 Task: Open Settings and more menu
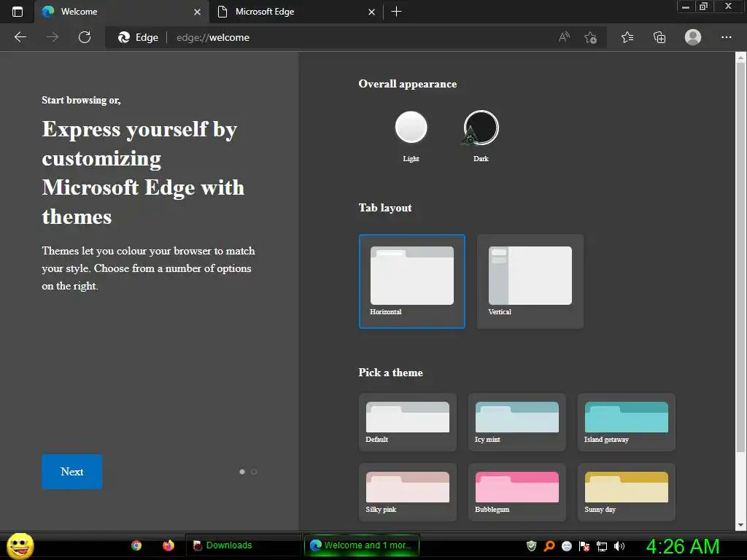[726, 37]
